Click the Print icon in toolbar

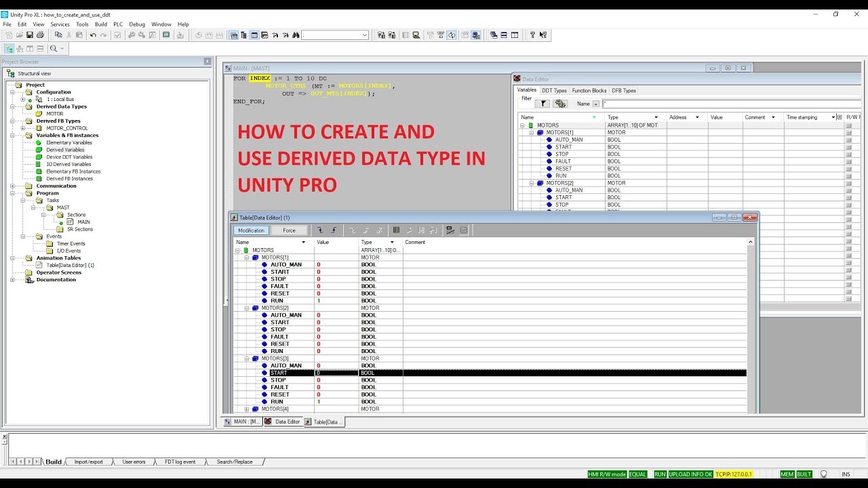40,35
